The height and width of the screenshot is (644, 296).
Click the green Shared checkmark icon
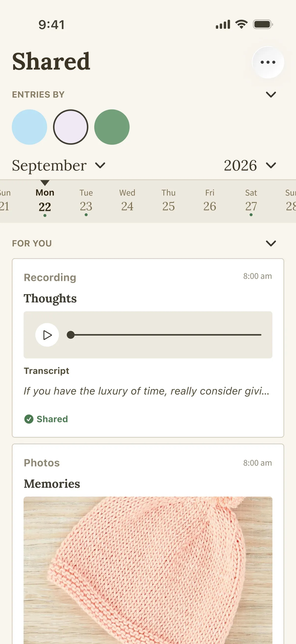[29, 419]
